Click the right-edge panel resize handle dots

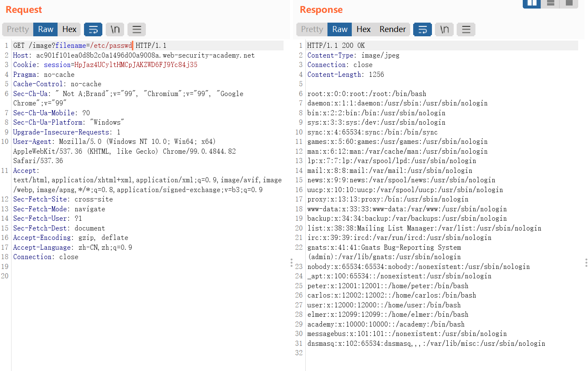pos(586,263)
